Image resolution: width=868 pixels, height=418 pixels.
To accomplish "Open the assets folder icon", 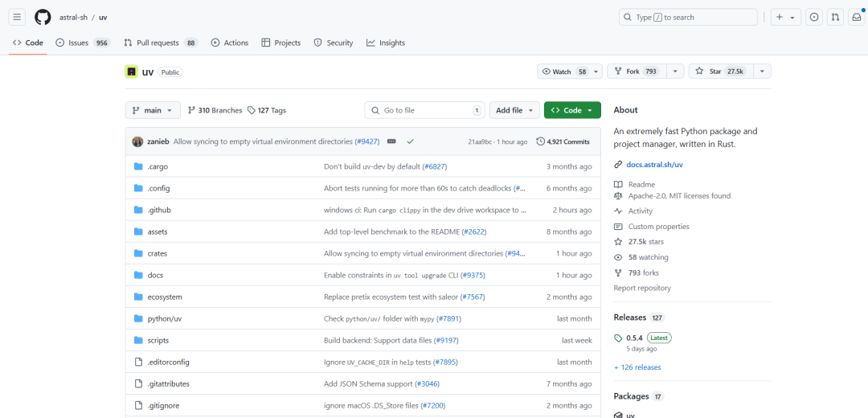I will coord(138,232).
